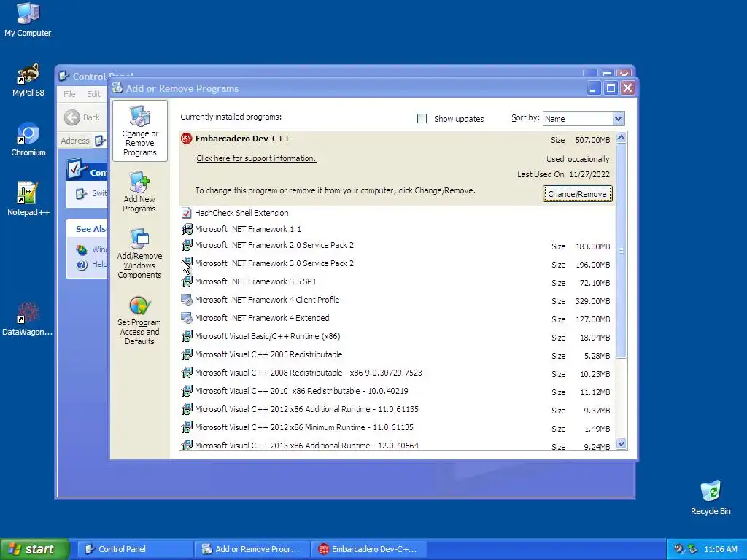The width and height of the screenshot is (747, 560).
Task: Click the Switch view icon in Control Panel
Action: coord(82,193)
